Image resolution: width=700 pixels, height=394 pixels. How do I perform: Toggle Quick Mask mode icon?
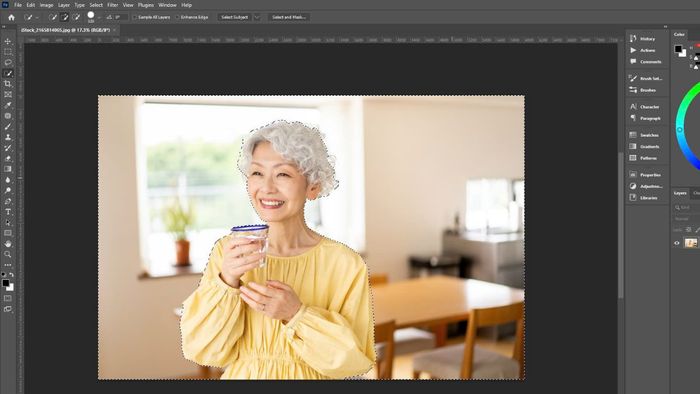[x=8, y=298]
